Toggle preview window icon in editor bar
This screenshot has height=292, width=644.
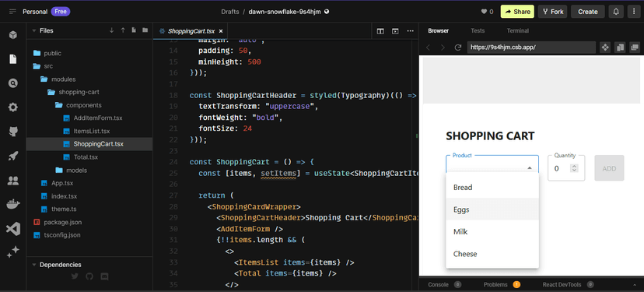pyautogui.click(x=395, y=31)
